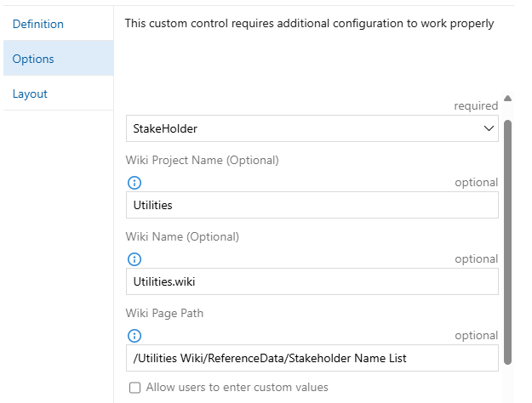Click info icon under Wiki Page Path
The width and height of the screenshot is (532, 403).
tap(134, 335)
